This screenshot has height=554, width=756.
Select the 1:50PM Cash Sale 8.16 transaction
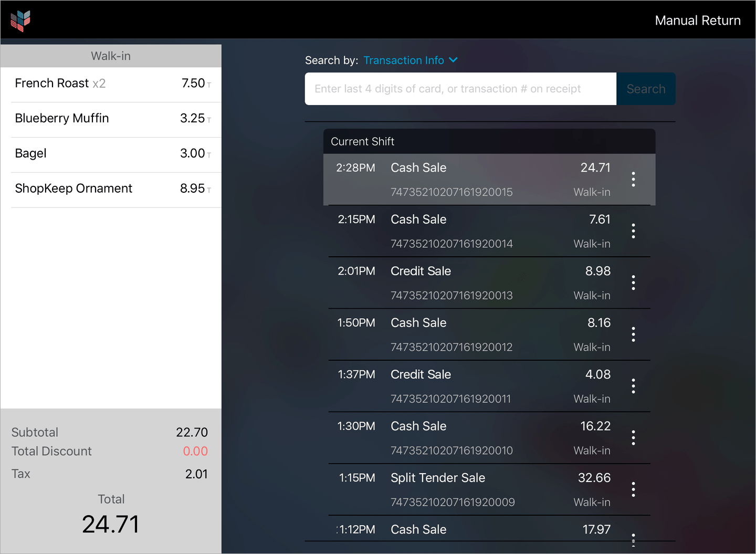489,335
